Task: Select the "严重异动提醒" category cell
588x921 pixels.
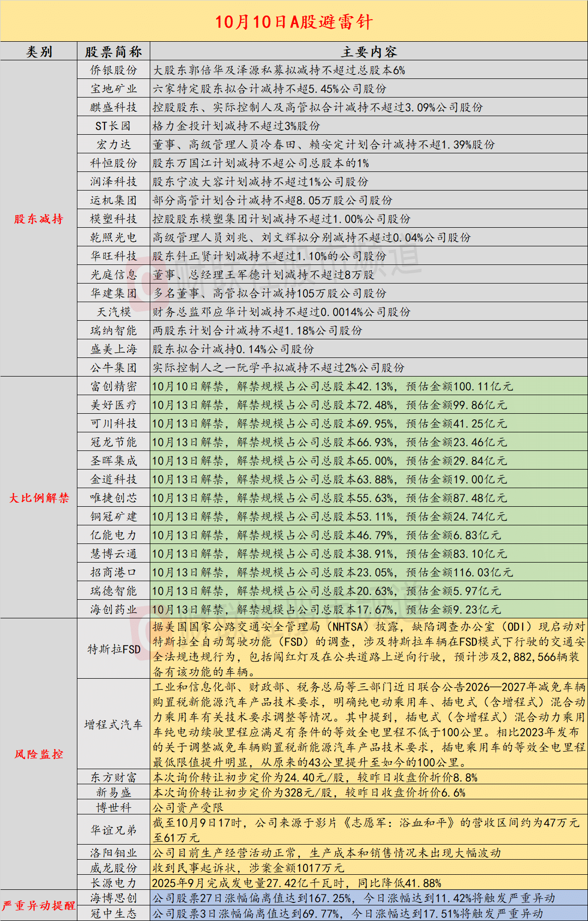Action: click(x=39, y=906)
